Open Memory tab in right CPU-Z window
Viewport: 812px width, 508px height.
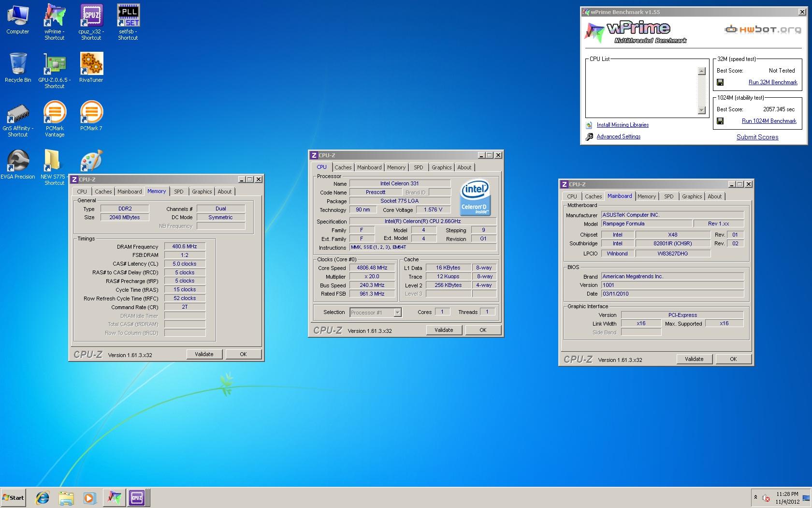pyautogui.click(x=647, y=196)
